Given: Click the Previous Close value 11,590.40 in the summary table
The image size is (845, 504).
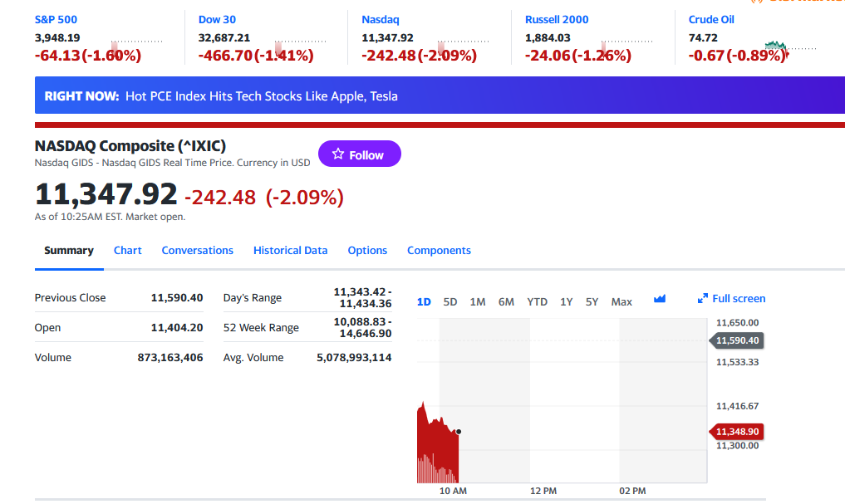Looking at the screenshot, I should point(177,298).
